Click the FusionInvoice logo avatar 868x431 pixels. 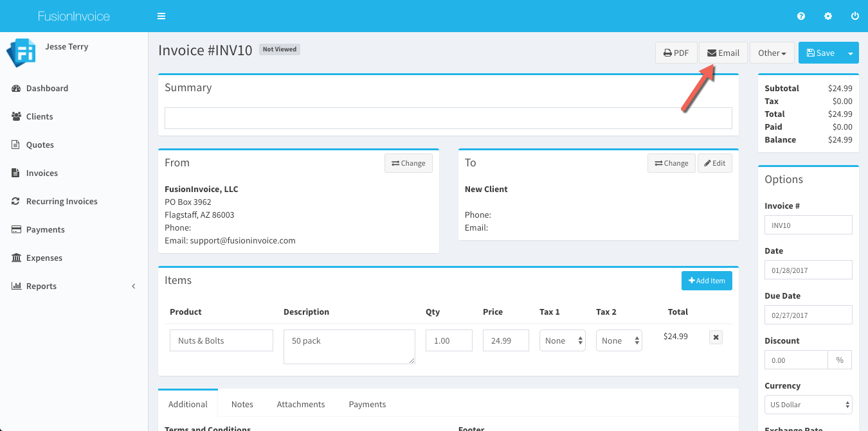click(21, 53)
